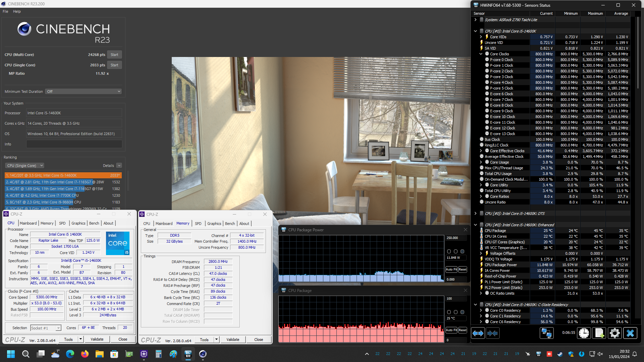The image size is (644, 362).
Task: Toggle first checkbox in CPU Package Power graph
Action: click(x=449, y=251)
